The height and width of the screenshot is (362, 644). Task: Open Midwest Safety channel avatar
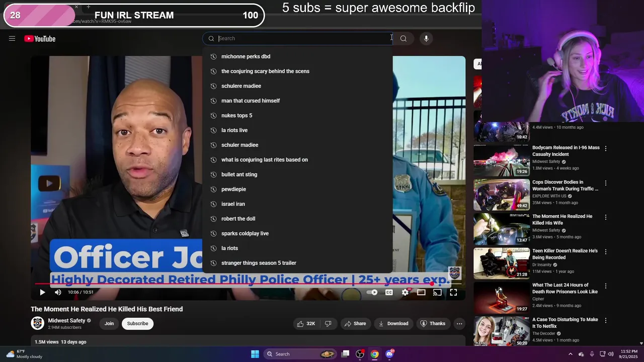click(x=37, y=323)
